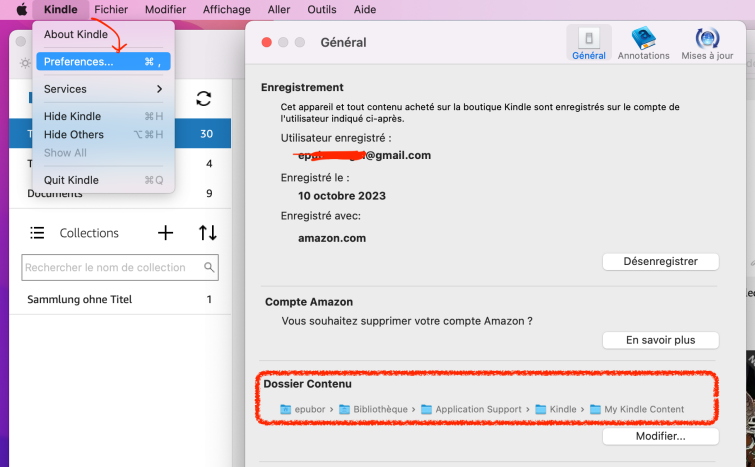
Task: Expand the Services submenu
Action: tap(103, 89)
